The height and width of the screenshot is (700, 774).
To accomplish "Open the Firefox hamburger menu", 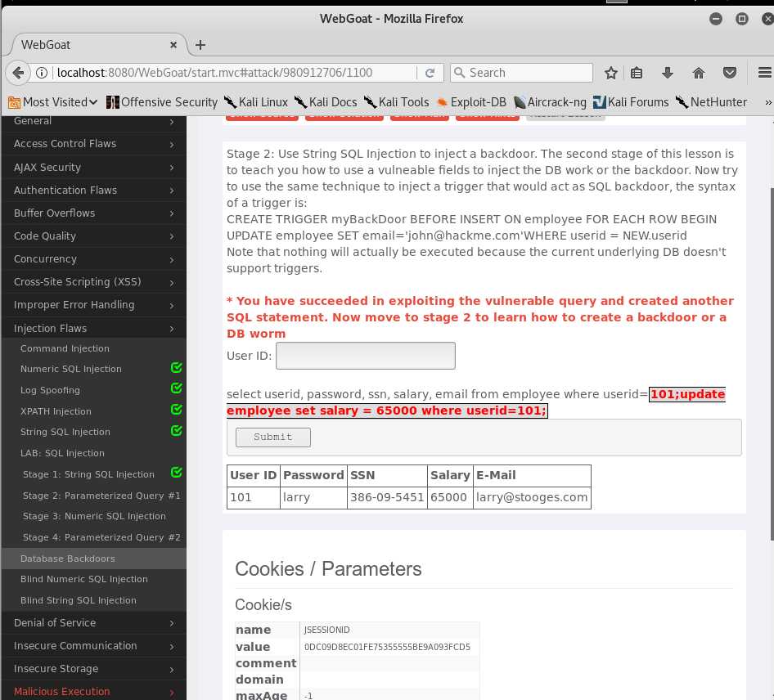I will coord(764,73).
